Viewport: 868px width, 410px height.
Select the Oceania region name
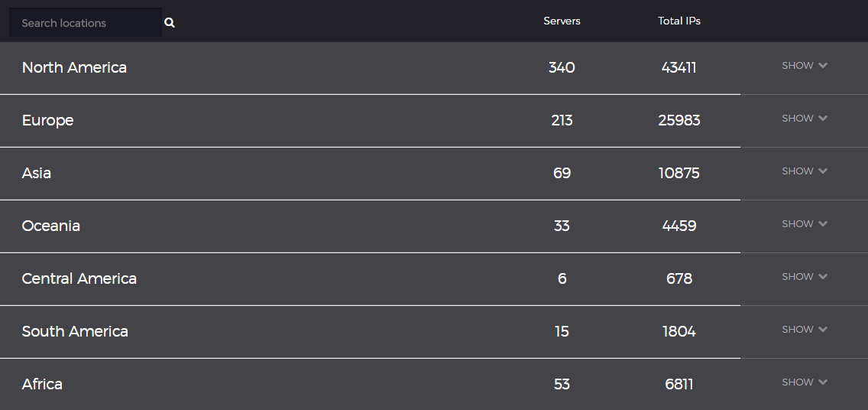point(51,226)
